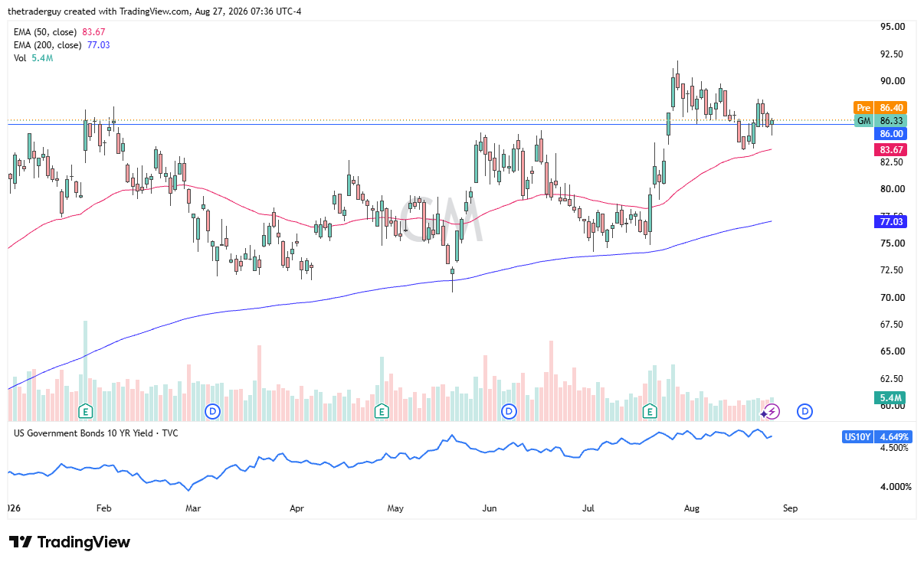Click the Sep label on time axis
Image resolution: width=924 pixels, height=565 pixels.
click(791, 508)
